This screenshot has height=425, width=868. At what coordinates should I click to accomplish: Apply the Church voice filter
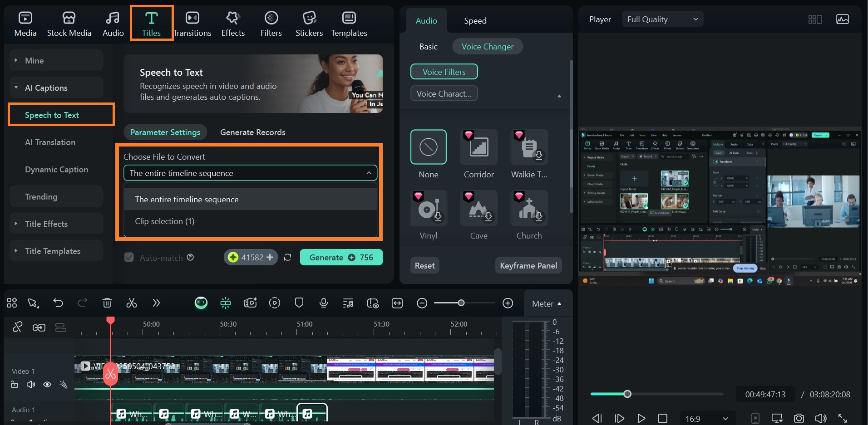click(529, 208)
